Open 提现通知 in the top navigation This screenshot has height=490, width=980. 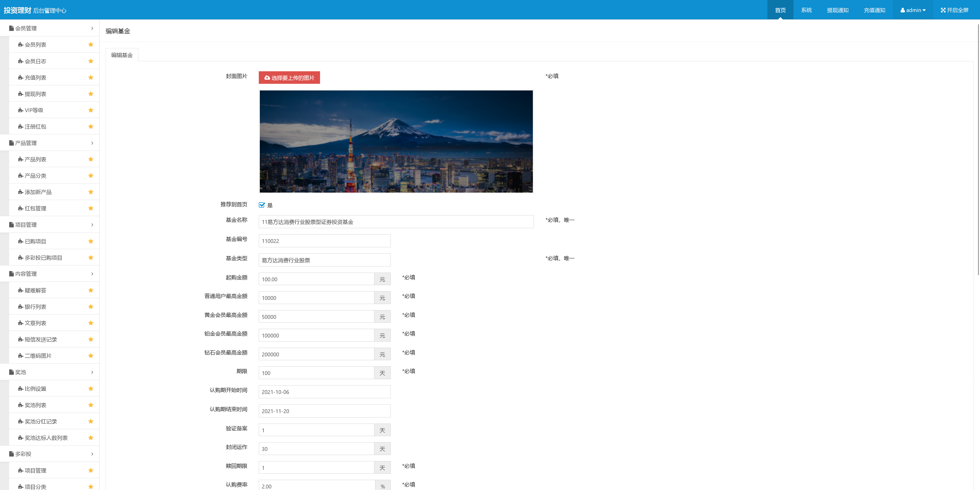(x=837, y=10)
